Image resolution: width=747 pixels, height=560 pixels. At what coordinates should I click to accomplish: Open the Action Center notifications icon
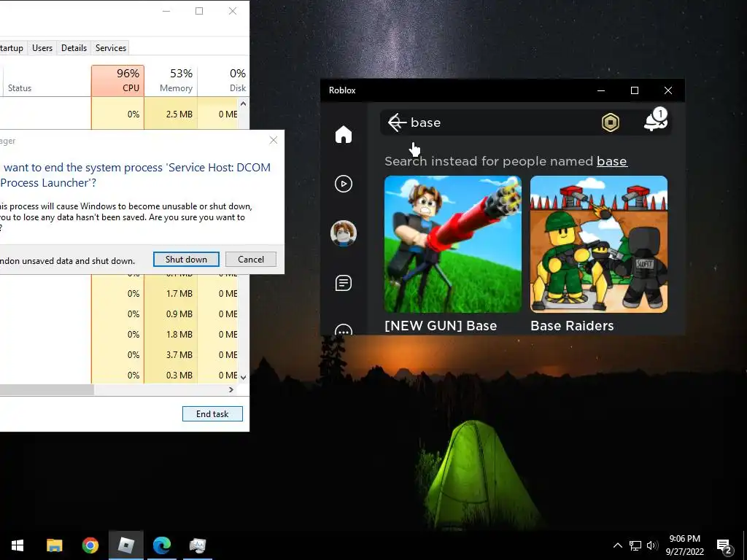coord(724,546)
